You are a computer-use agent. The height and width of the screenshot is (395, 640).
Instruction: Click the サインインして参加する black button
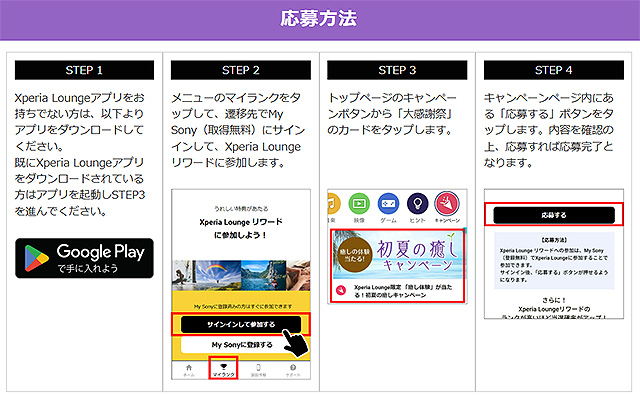click(x=241, y=324)
